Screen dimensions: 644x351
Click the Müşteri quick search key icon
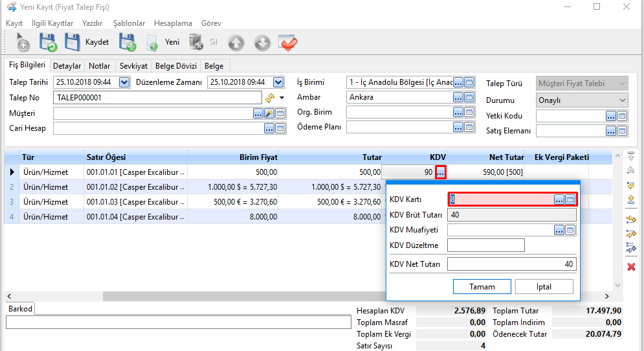click(269, 113)
